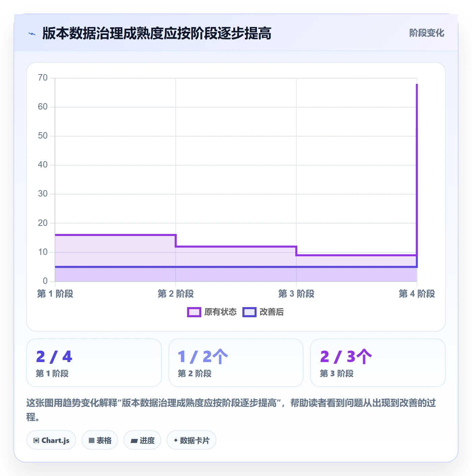The width and height of the screenshot is (472, 476).
Task: Click the 30 y-axis tick label
Action: point(43,194)
